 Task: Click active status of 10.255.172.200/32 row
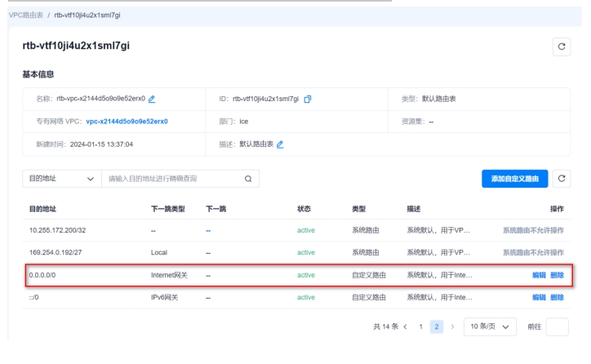click(x=305, y=230)
